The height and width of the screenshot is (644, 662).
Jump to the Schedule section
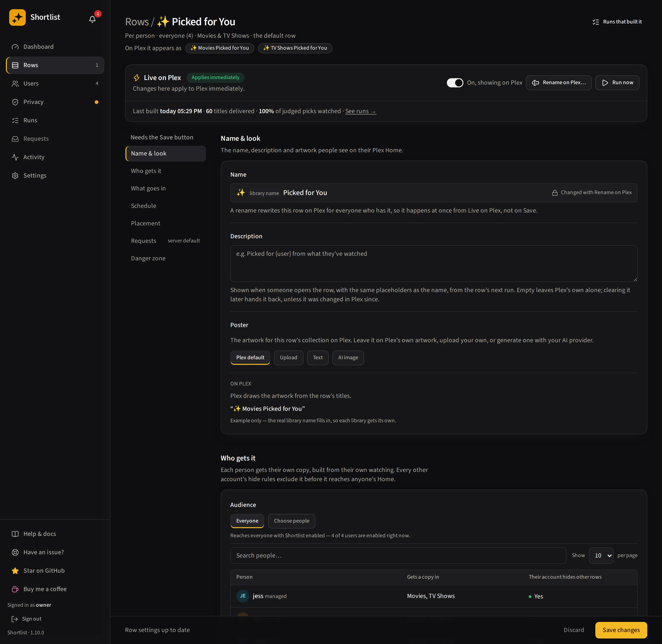tap(166, 206)
